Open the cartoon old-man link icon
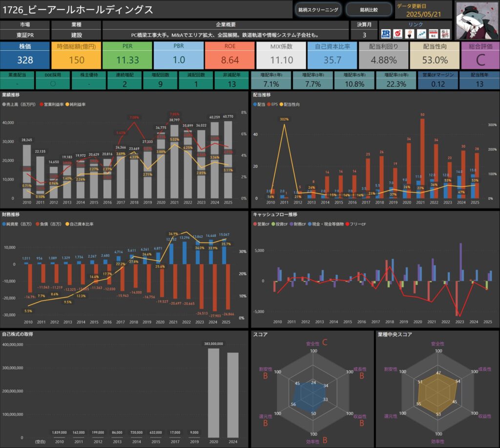Viewport: 500px width, 448px height. click(x=410, y=34)
